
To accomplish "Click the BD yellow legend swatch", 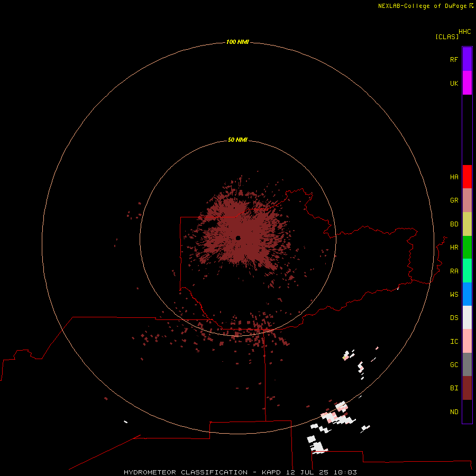I will pos(467,224).
